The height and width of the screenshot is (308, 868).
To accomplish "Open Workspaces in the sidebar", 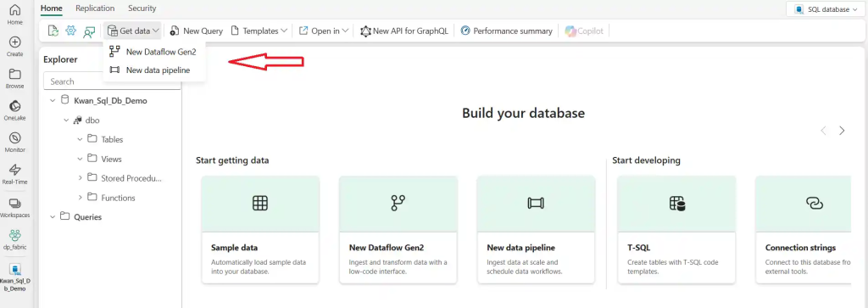I will click(15, 207).
